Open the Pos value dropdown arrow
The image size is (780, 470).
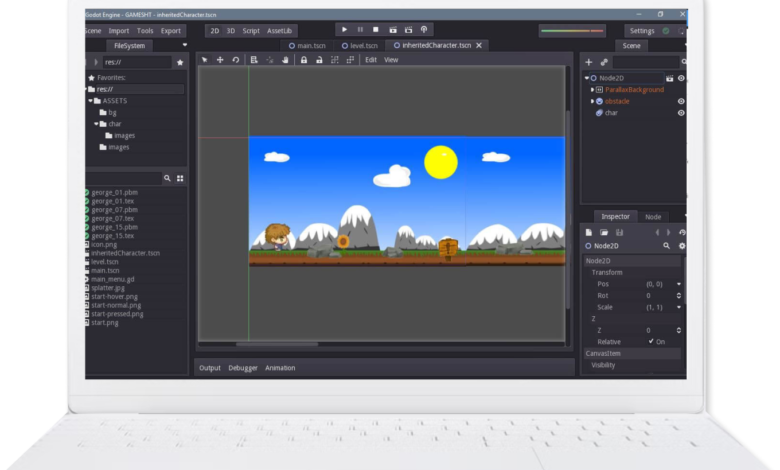point(679,284)
